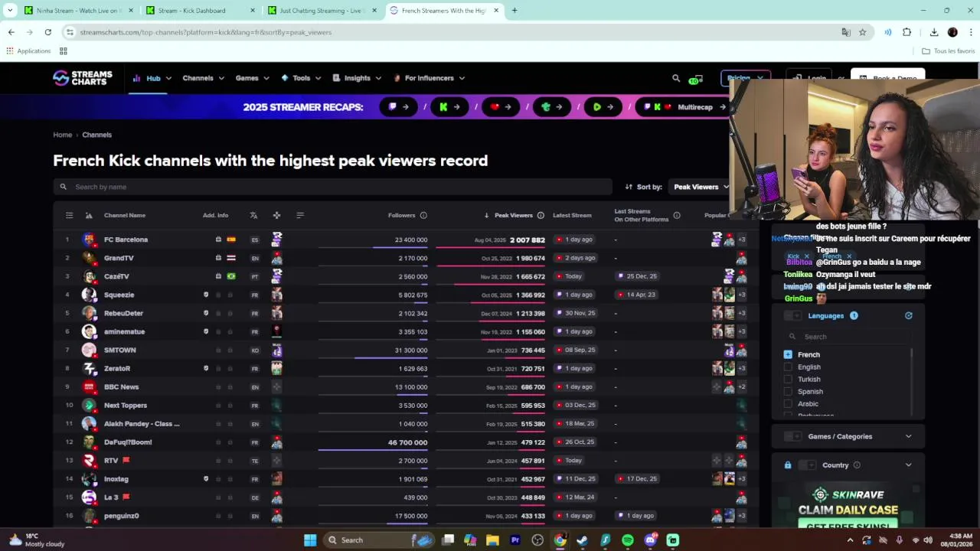The height and width of the screenshot is (551, 980).
Task: Click the Skinrave Claim Daily Case ad
Action: click(848, 506)
